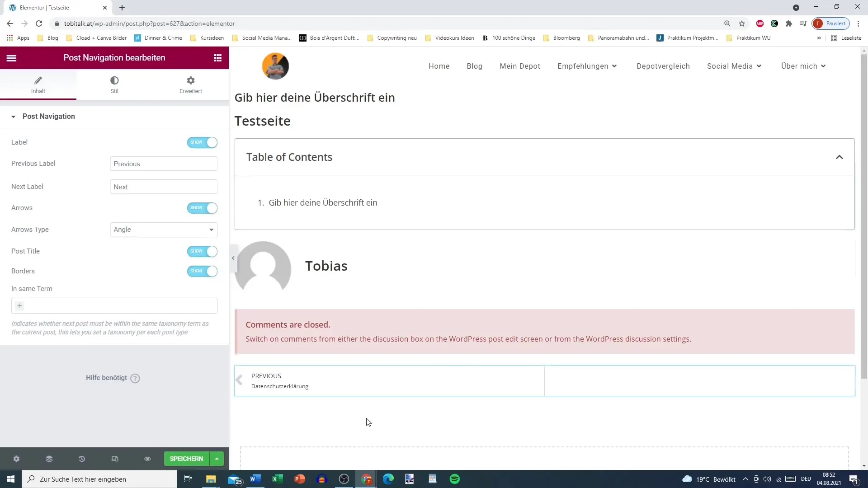The width and height of the screenshot is (868, 488).
Task: Open PowerPoint from the taskbar
Action: (x=300, y=479)
